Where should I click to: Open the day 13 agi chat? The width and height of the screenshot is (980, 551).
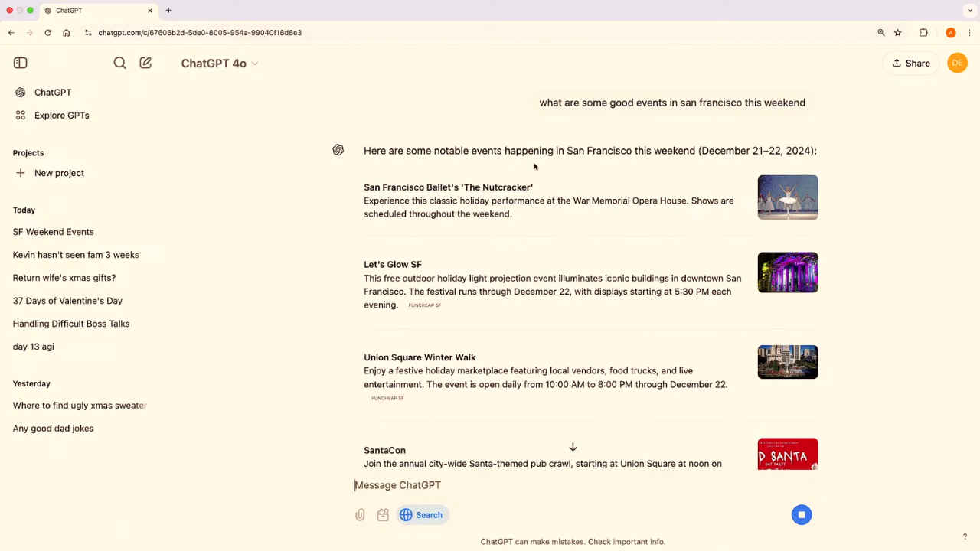coord(34,347)
